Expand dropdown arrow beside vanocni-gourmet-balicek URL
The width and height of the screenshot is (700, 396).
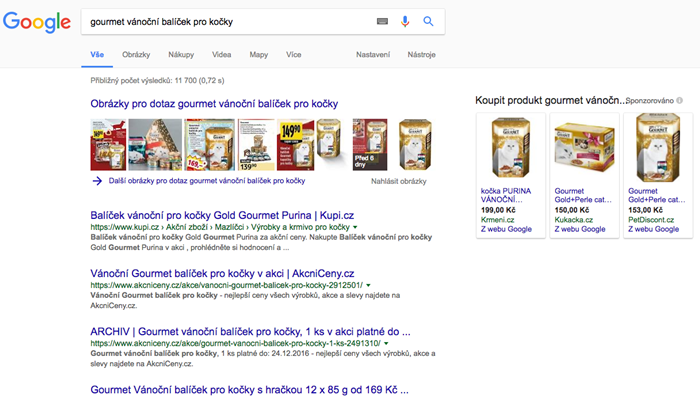click(368, 285)
